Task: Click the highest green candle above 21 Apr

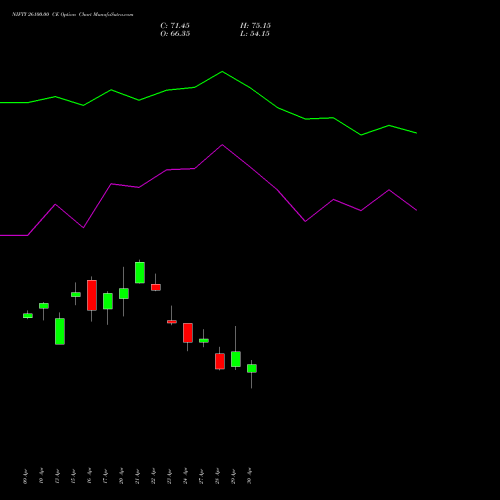Action: [140, 273]
